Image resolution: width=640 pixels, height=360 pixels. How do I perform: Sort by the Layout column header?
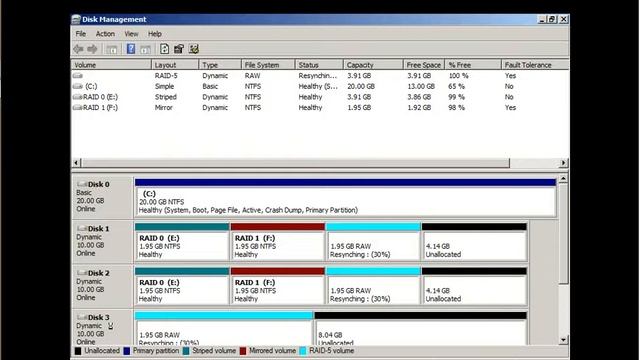point(175,65)
